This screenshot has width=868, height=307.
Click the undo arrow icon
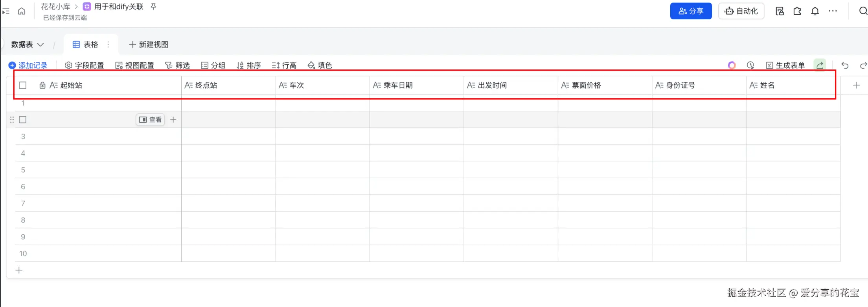point(845,65)
